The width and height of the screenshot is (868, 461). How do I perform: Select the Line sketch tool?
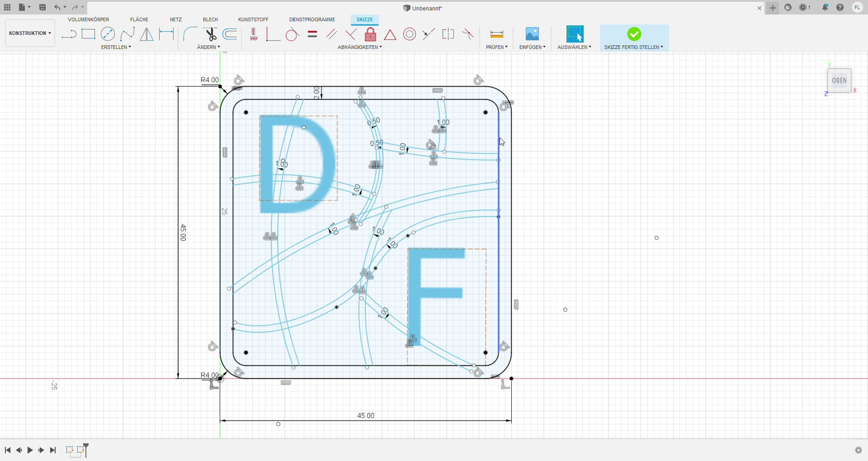point(69,34)
